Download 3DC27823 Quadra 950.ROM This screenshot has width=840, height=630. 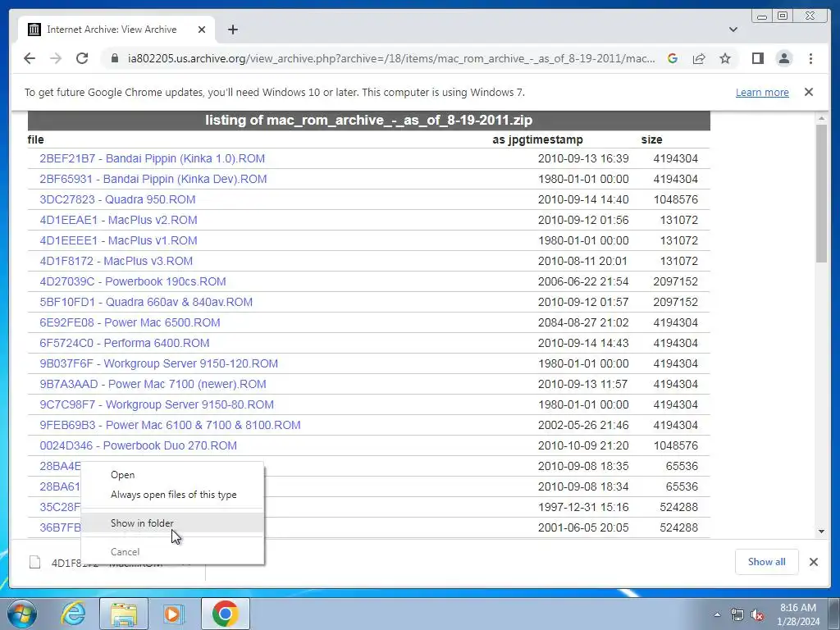tap(117, 199)
